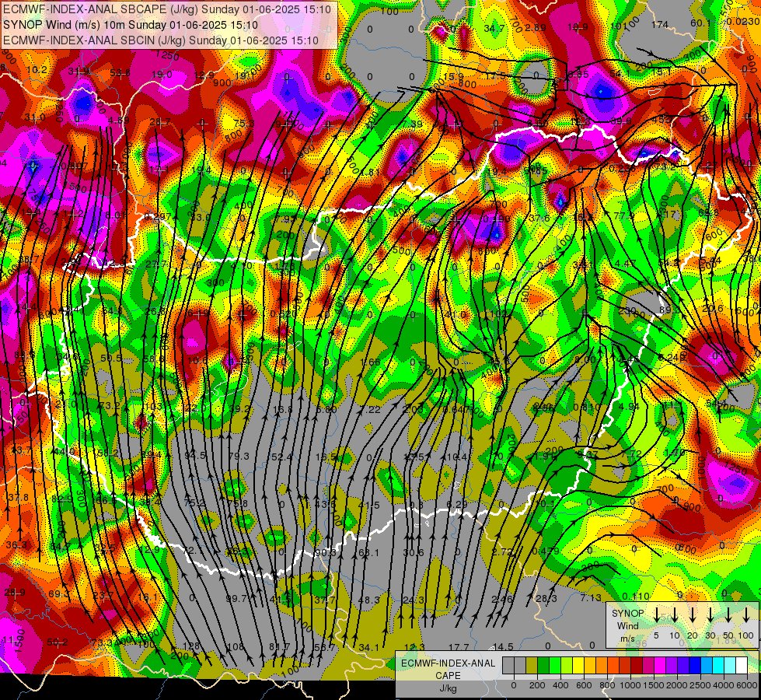
Task: Click the 7.13 value on the map
Action: point(591,598)
